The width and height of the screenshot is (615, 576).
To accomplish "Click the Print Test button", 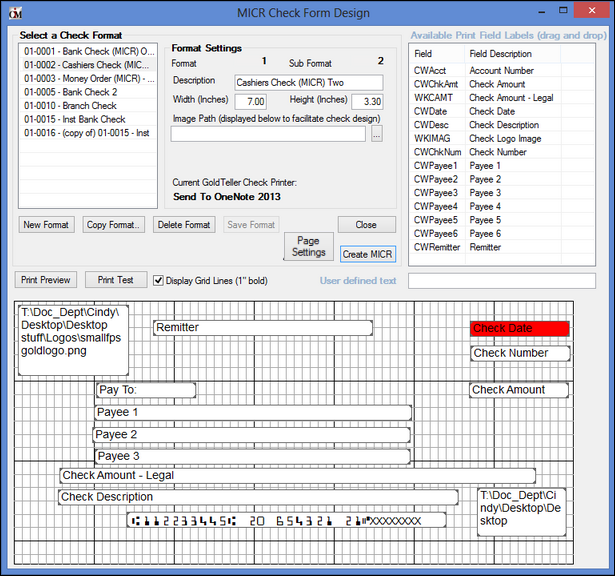I will coord(116,280).
